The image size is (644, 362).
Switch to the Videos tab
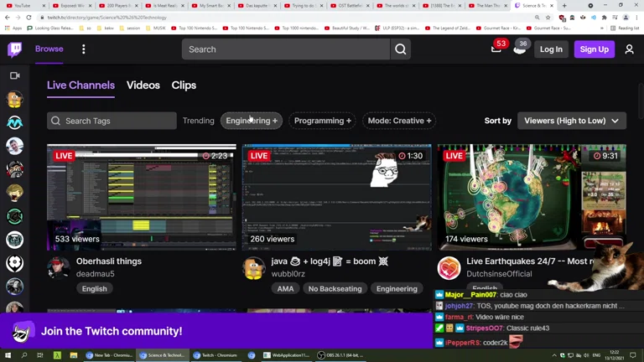click(143, 85)
